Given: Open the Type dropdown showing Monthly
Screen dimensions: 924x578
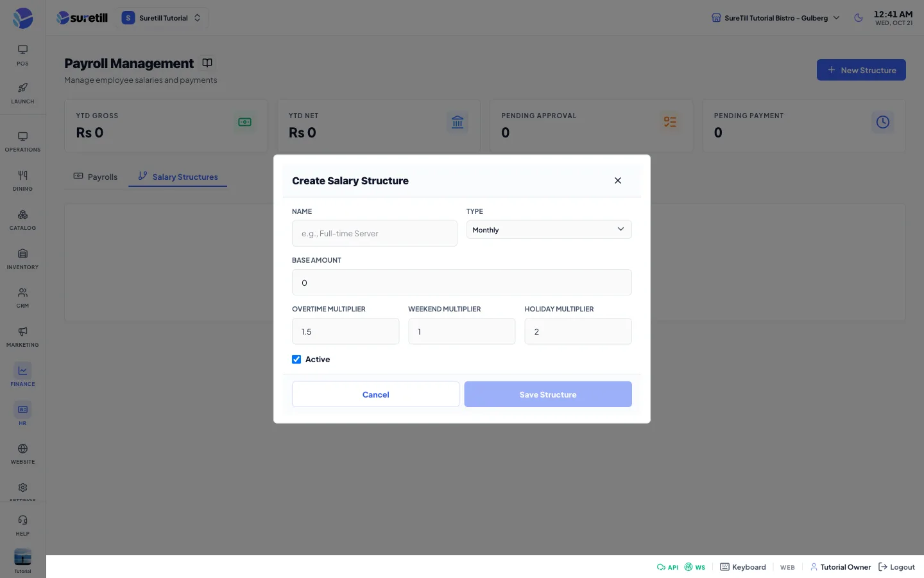Looking at the screenshot, I should click(549, 229).
